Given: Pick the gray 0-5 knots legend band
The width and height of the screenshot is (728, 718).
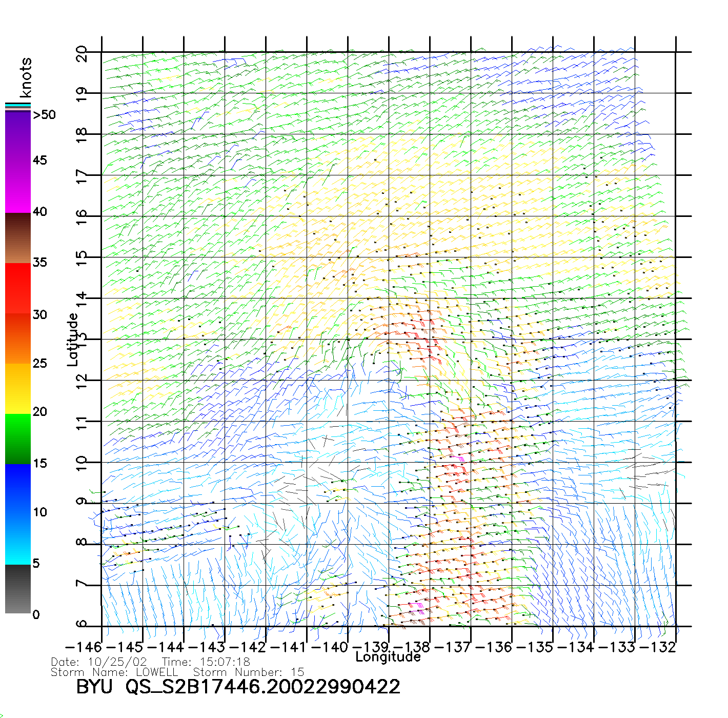Looking at the screenshot, I should 18,589.
